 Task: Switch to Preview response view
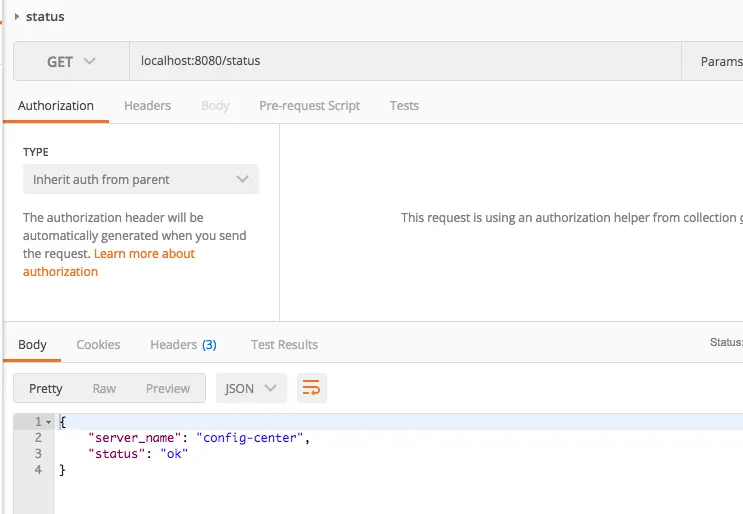(x=168, y=388)
